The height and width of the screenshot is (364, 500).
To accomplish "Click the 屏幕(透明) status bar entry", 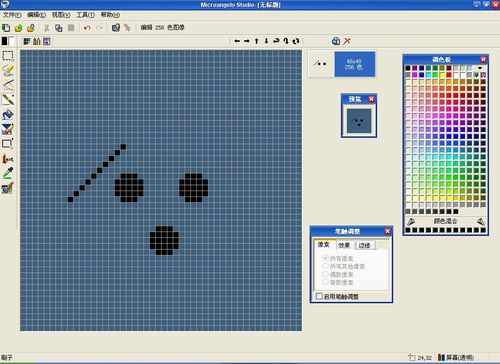I will 456,358.
